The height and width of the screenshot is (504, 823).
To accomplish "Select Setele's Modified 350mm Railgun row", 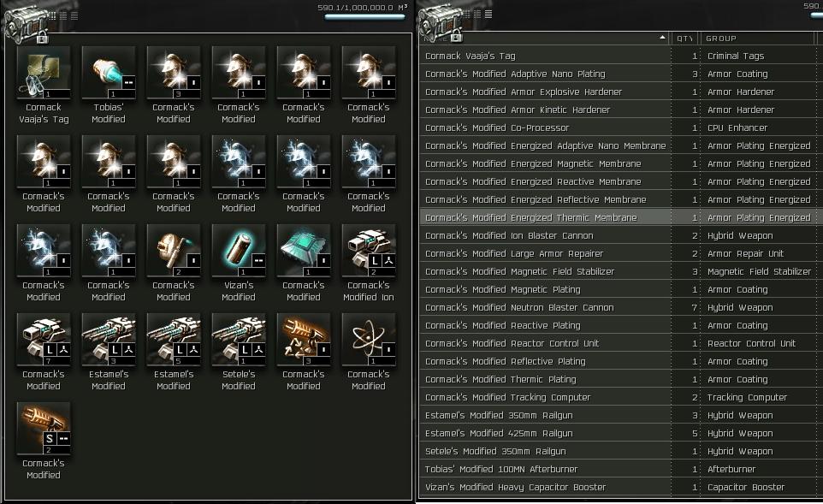I will click(621, 451).
